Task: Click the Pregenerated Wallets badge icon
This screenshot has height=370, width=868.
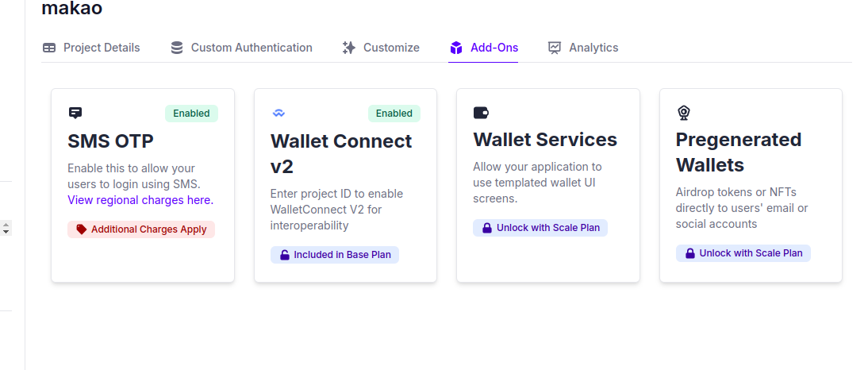Action: (684, 113)
